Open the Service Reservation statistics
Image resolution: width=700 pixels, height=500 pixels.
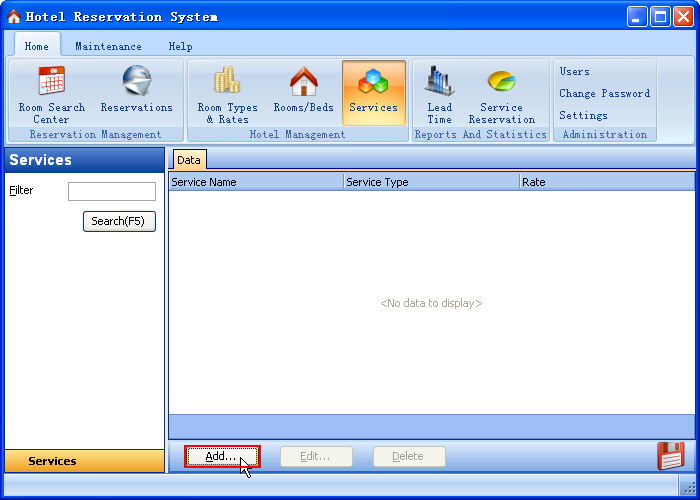tap(501, 94)
